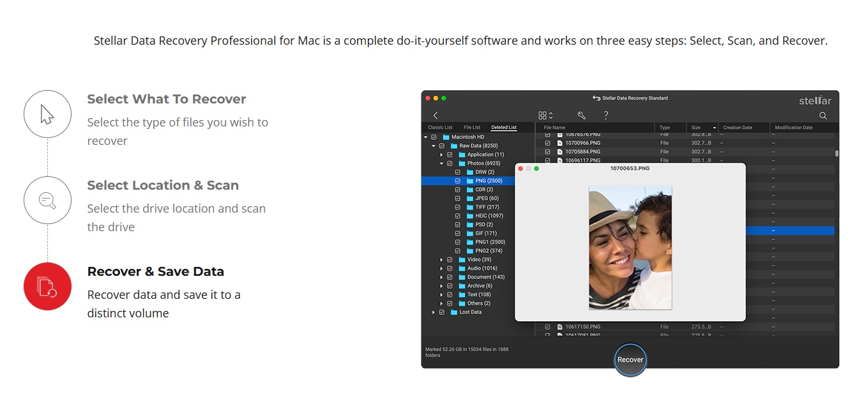Click the wrench settings icon
Viewport: 868px width, 401px height.
pyautogui.click(x=581, y=116)
